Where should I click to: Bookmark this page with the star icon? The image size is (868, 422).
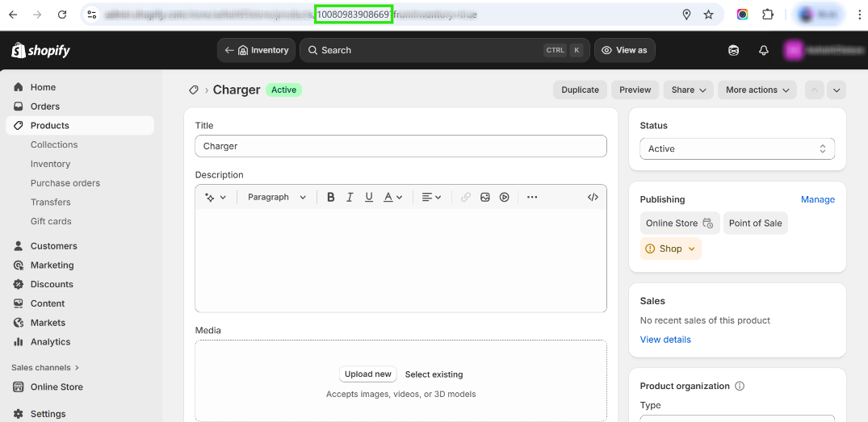[709, 15]
